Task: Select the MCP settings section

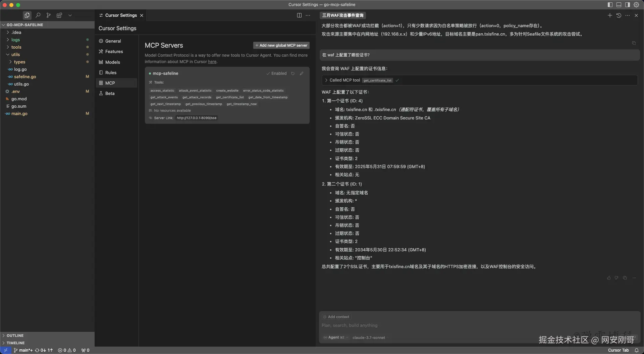Action: click(x=116, y=83)
